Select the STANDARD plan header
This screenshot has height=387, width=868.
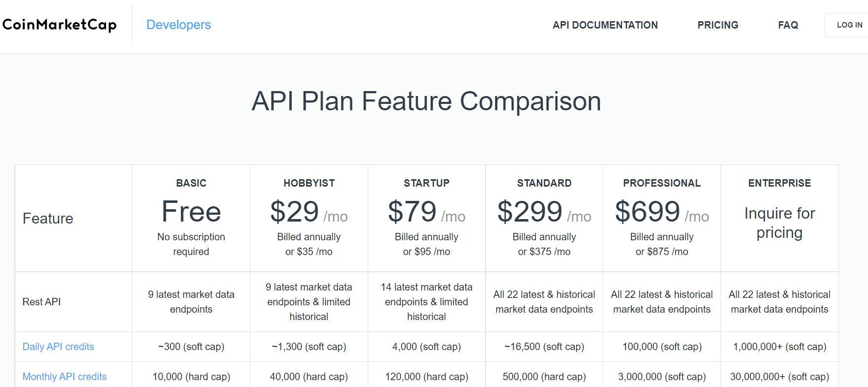coord(544,183)
